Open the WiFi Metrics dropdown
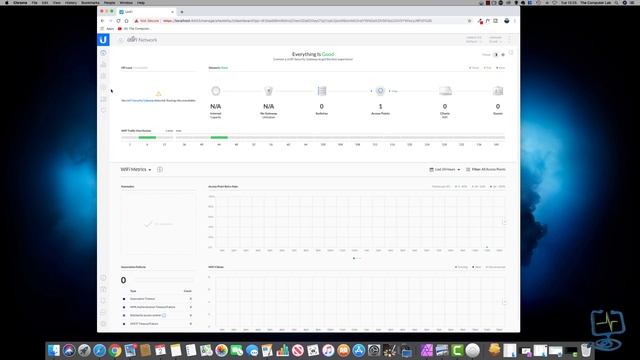The width and height of the screenshot is (640, 360). (136, 169)
